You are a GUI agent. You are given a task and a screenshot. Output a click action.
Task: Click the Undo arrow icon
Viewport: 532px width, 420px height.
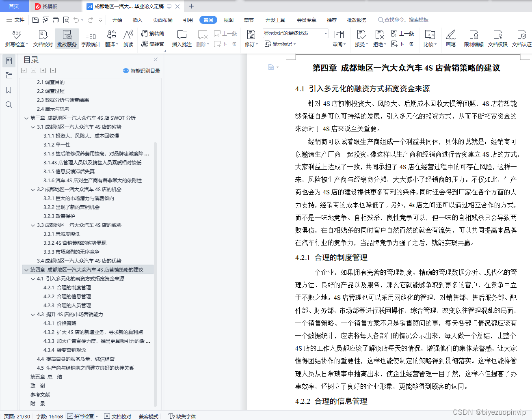coord(76,20)
